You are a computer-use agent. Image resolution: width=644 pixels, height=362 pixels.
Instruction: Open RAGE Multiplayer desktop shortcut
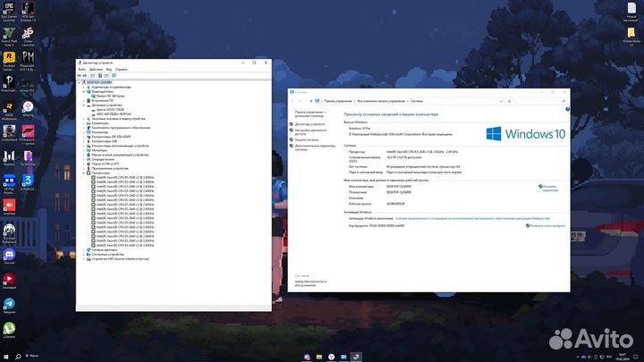coord(9,110)
